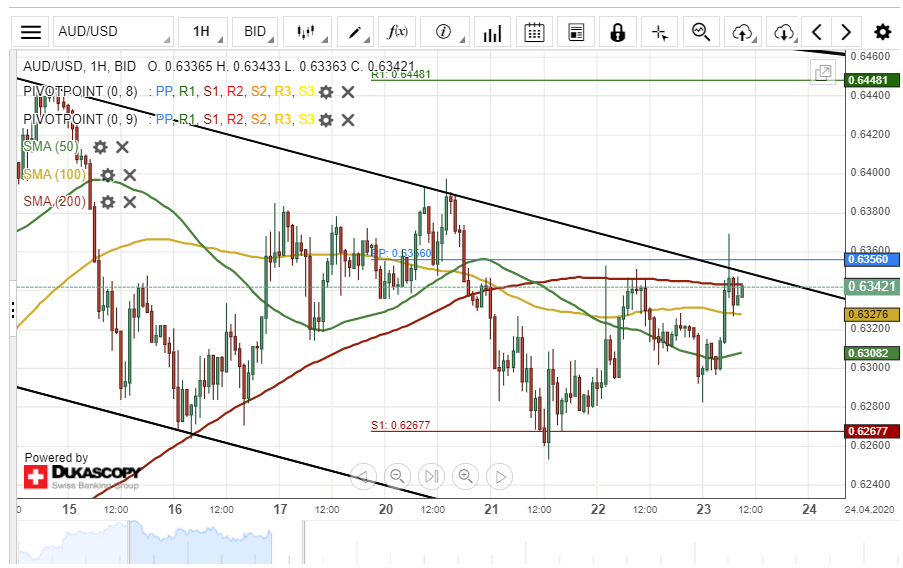This screenshot has width=903, height=568.
Task: Click the time axis date label 17
Action: pos(280,509)
